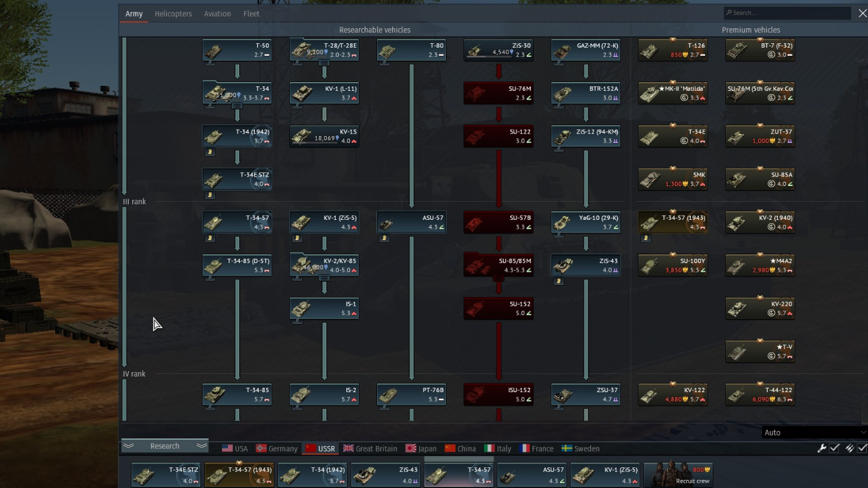Click the Research button
Viewport: 868px width, 488px height.
(x=165, y=446)
